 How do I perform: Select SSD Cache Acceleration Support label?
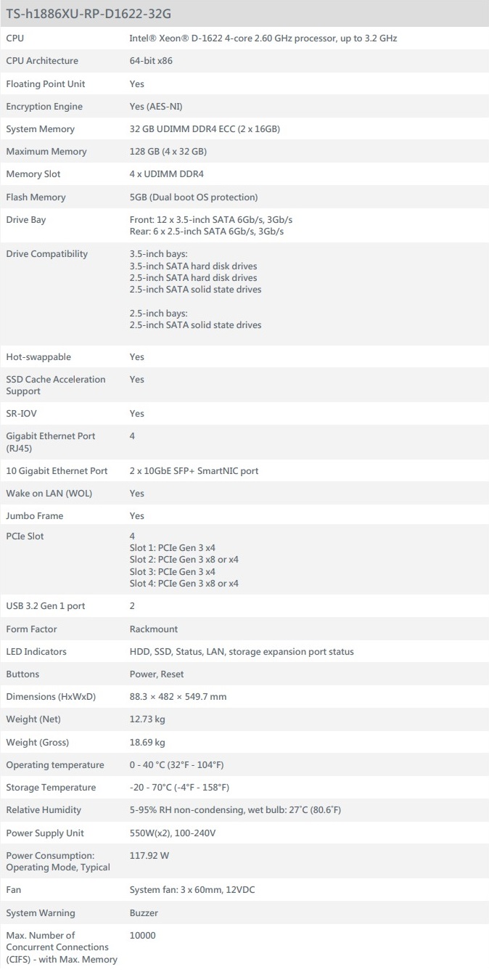point(56,385)
